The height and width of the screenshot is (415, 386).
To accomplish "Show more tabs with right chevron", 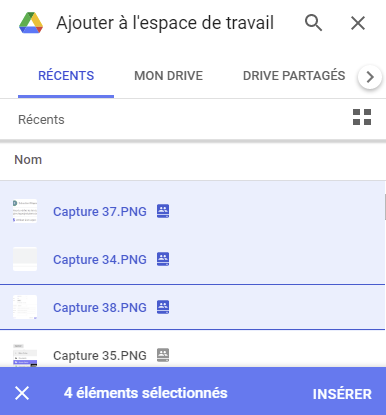I will 370,77.
